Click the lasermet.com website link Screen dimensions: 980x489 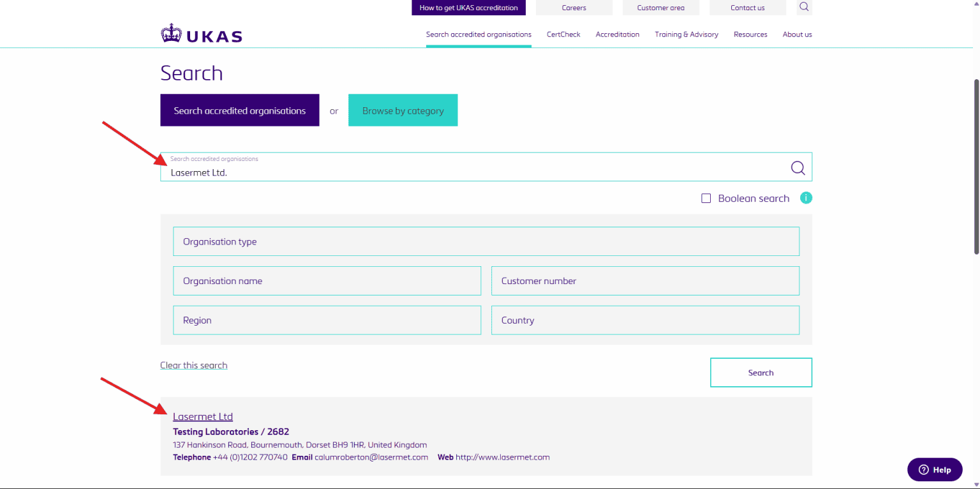coord(503,457)
